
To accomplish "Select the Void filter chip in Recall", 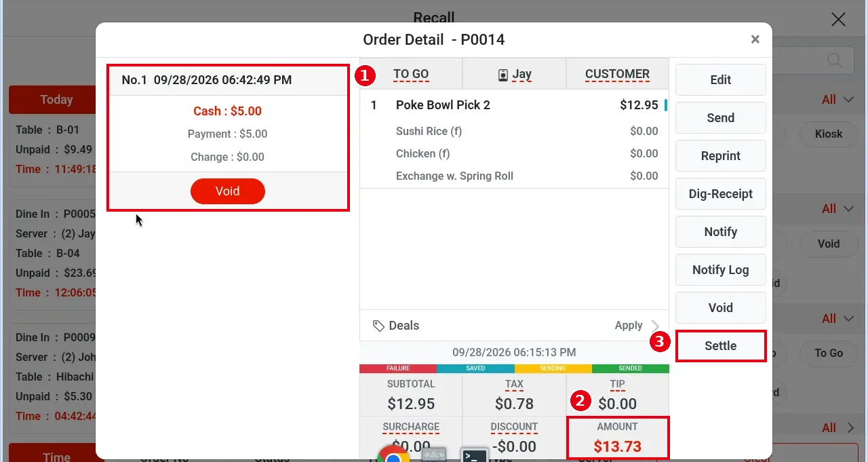I will tap(829, 244).
